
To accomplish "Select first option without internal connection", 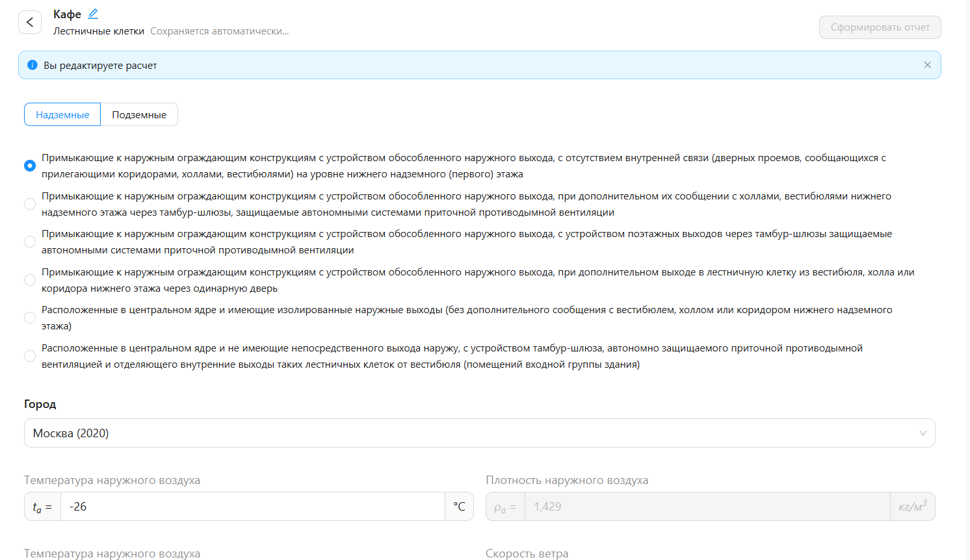I will (x=30, y=166).
